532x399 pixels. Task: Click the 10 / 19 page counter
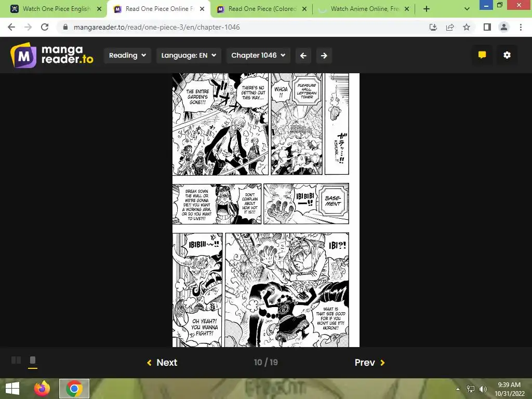point(265,362)
